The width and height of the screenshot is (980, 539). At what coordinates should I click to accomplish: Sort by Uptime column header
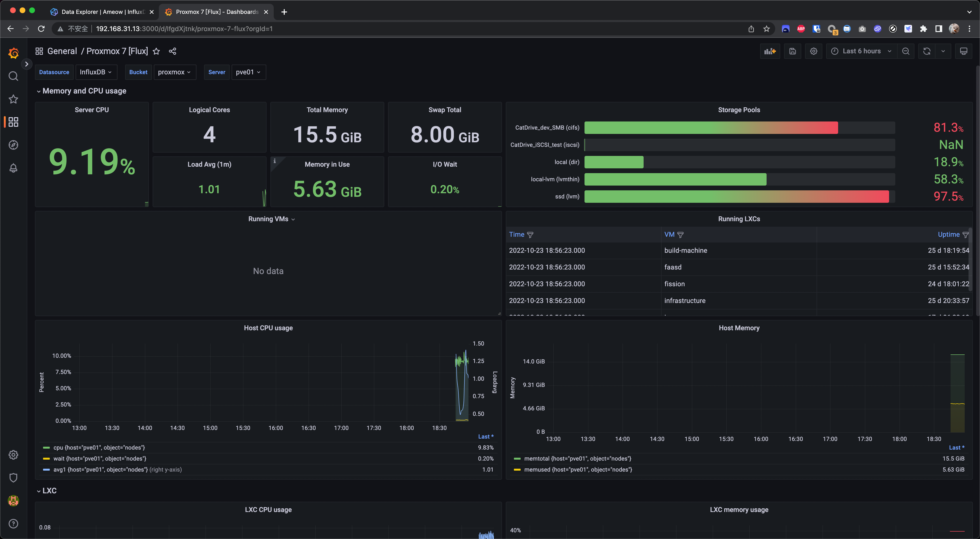pyautogui.click(x=948, y=235)
